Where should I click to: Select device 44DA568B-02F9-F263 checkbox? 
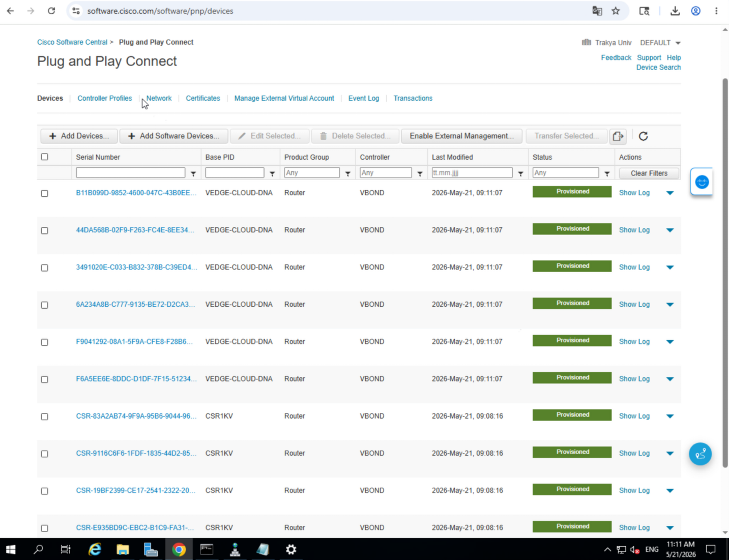tap(45, 230)
